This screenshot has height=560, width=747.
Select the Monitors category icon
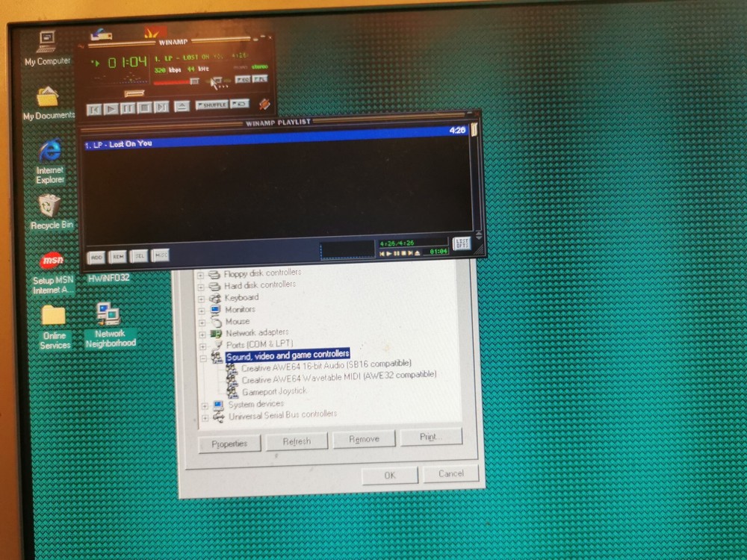216,310
